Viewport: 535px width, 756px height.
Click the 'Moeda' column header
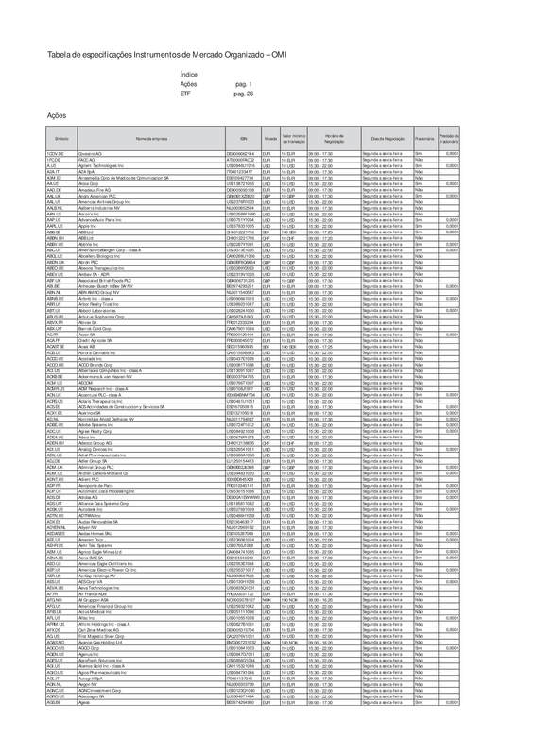(270, 138)
